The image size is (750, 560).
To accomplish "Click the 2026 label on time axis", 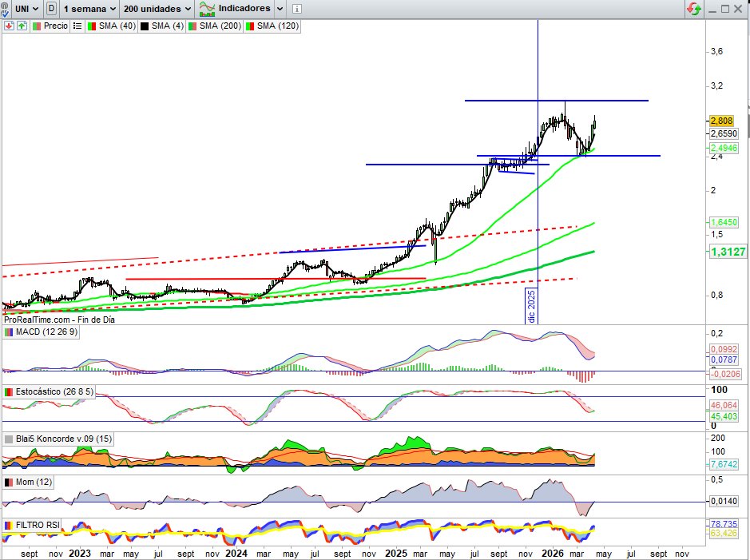I will coord(552,554).
